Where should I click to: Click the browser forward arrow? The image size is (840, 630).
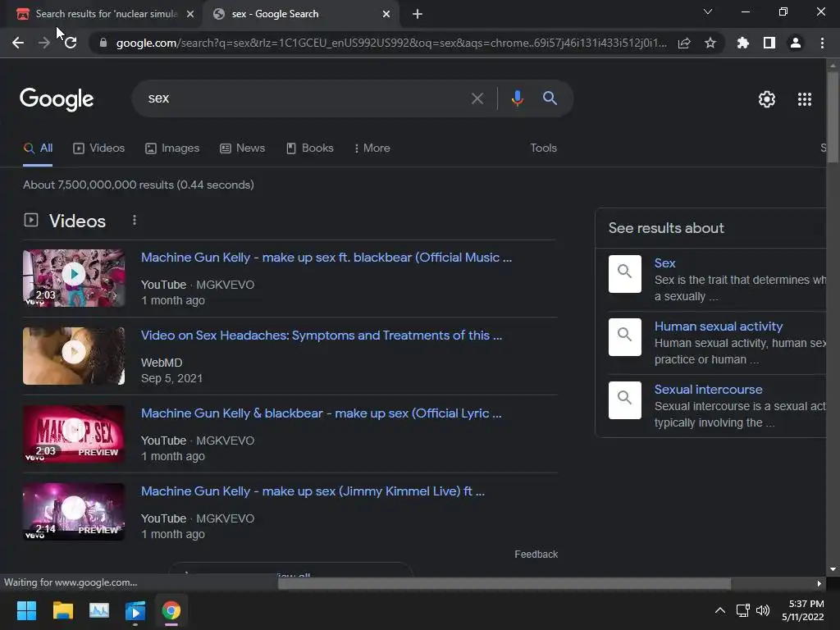(44, 43)
